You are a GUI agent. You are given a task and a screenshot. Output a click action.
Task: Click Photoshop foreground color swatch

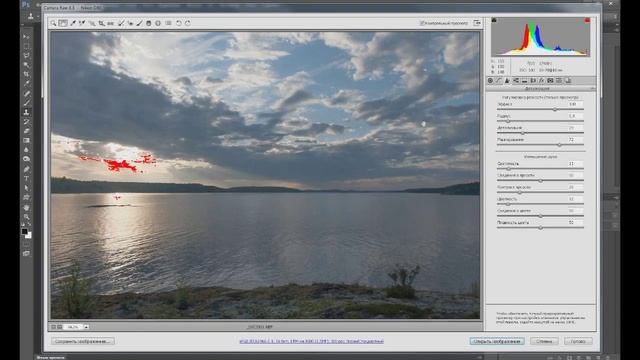(24, 231)
